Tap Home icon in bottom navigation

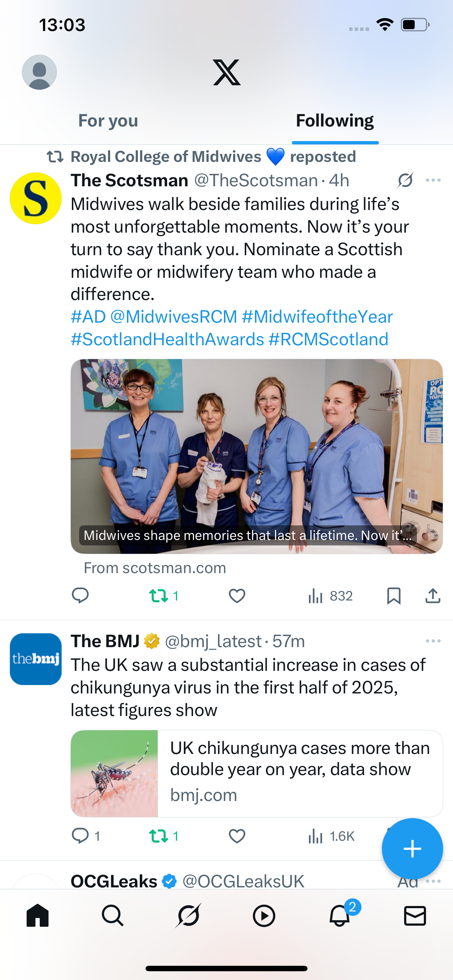tap(38, 915)
